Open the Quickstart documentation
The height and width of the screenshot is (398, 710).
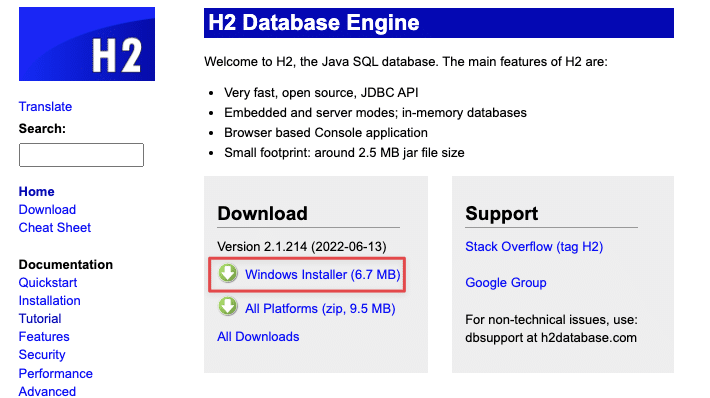tap(48, 283)
